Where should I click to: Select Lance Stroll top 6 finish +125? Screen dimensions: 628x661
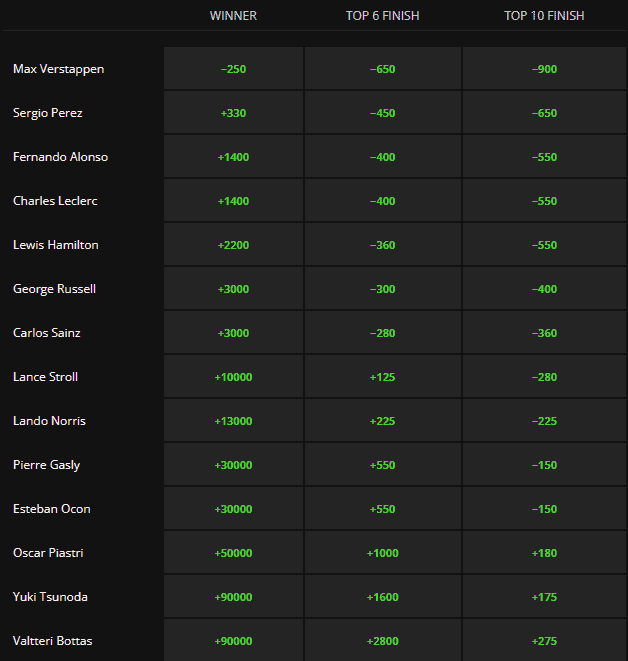[383, 377]
